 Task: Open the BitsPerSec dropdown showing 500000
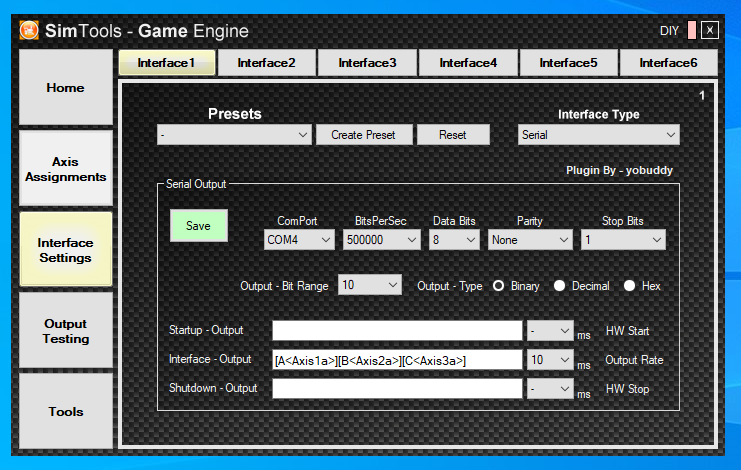[381, 240]
